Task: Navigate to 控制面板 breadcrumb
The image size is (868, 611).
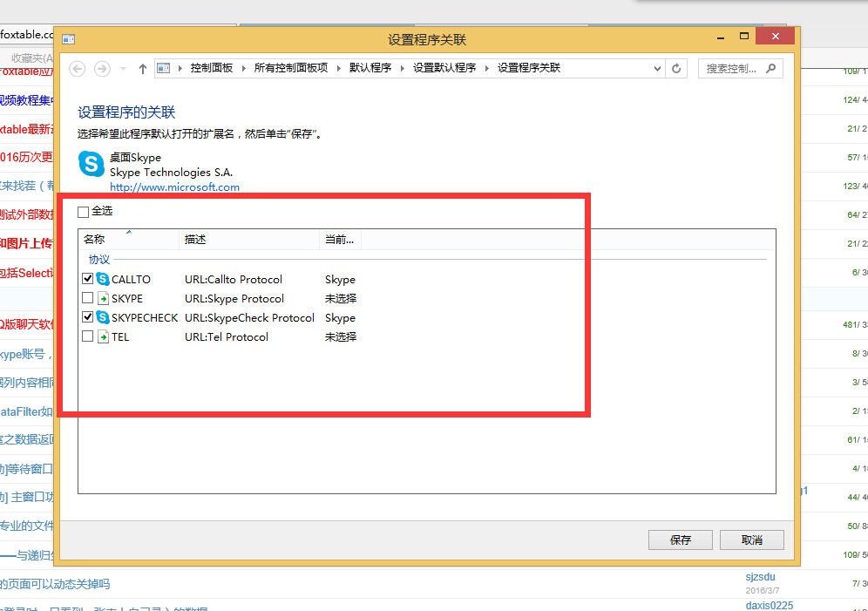Action: pos(212,68)
